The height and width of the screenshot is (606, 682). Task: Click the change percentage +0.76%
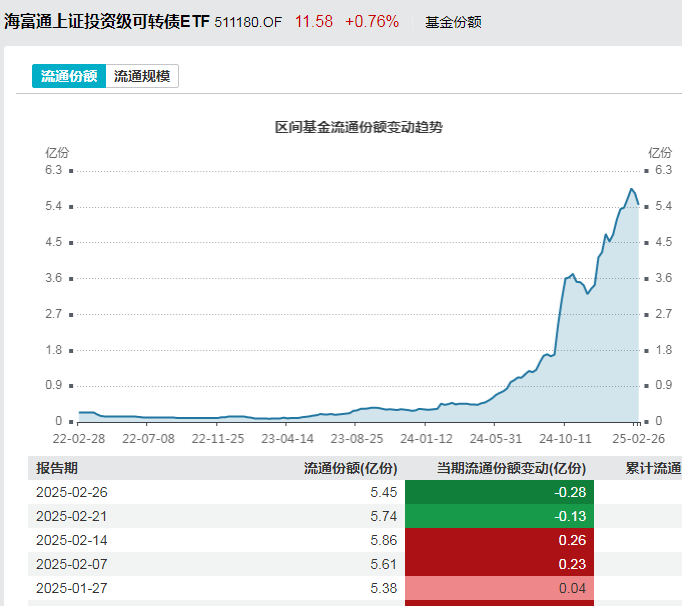coord(372,21)
